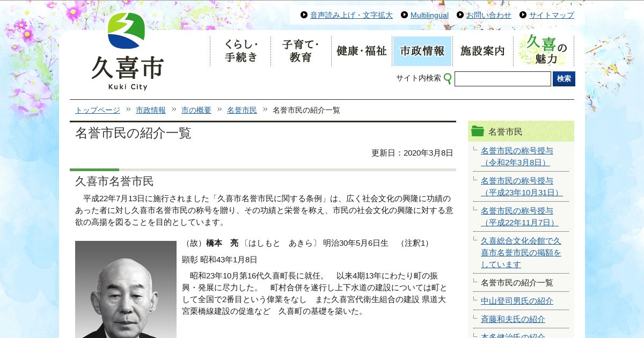Click the green magnifier search icon
This screenshot has width=644, height=338.
pyautogui.click(x=448, y=79)
